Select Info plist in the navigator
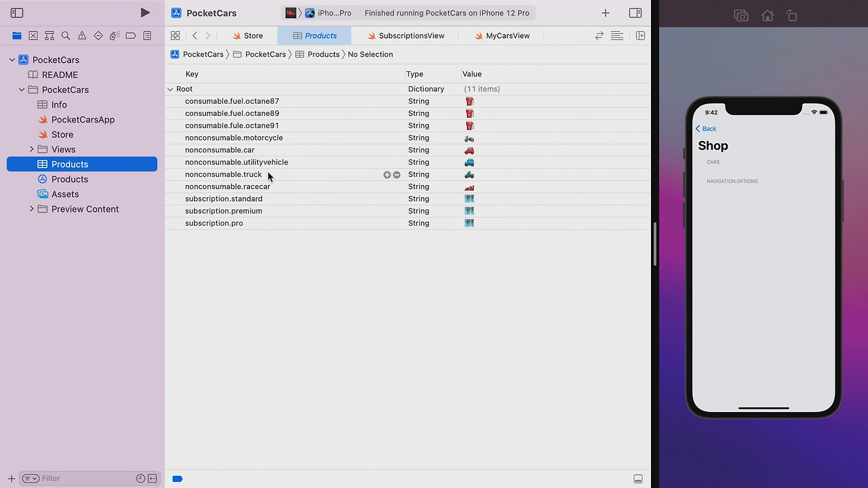The image size is (868, 488). tap(59, 104)
